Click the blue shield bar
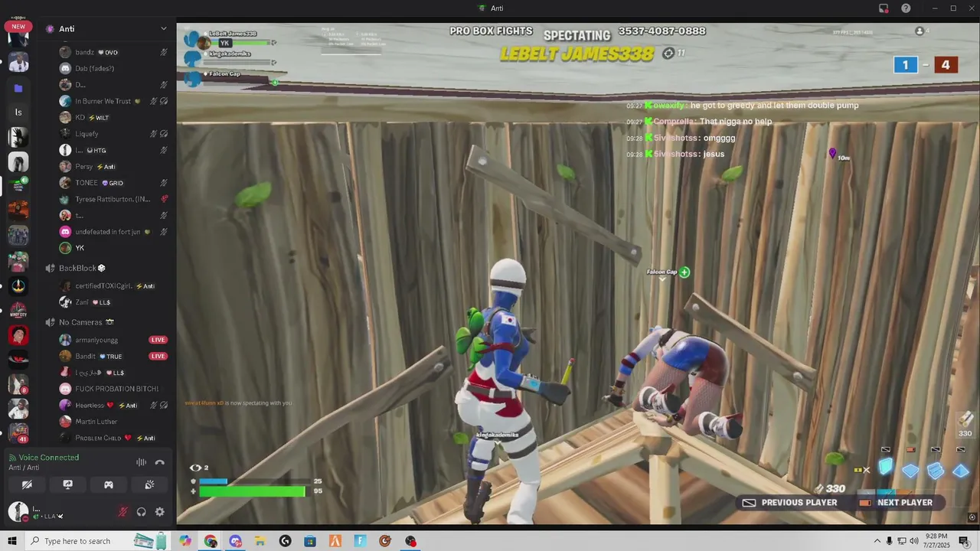Image resolution: width=980 pixels, height=551 pixels. click(x=213, y=481)
